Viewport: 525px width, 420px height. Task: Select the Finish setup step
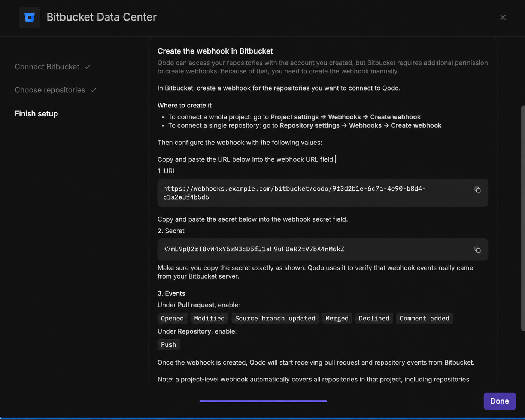[x=36, y=114]
